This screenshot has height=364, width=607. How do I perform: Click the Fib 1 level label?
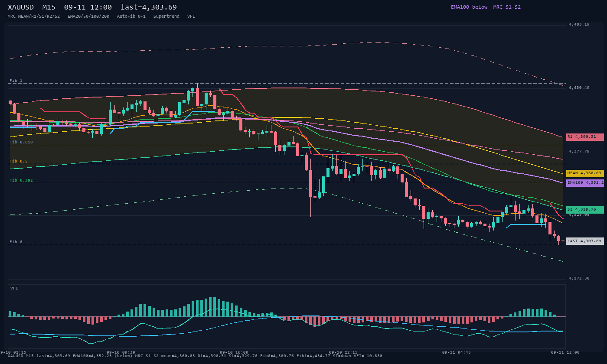pos(16,81)
